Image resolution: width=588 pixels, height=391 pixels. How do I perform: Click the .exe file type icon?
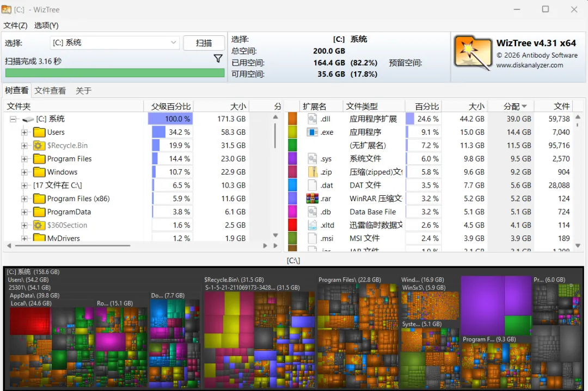pos(313,132)
